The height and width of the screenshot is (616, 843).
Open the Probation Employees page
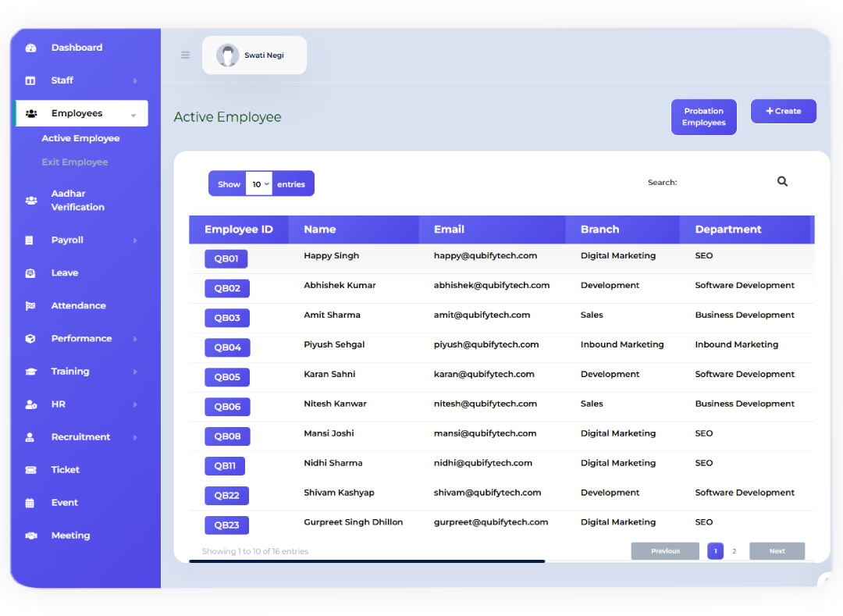(x=703, y=116)
